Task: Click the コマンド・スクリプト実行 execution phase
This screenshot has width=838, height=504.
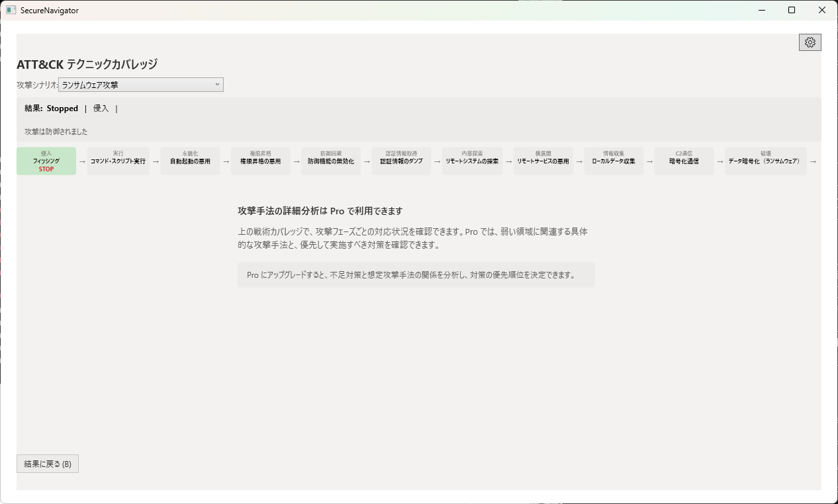Action: click(x=118, y=161)
